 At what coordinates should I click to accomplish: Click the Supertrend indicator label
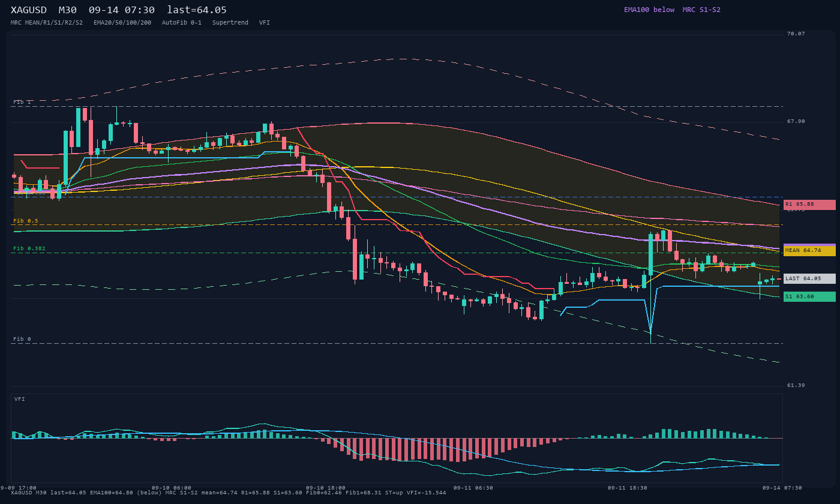pyautogui.click(x=230, y=23)
